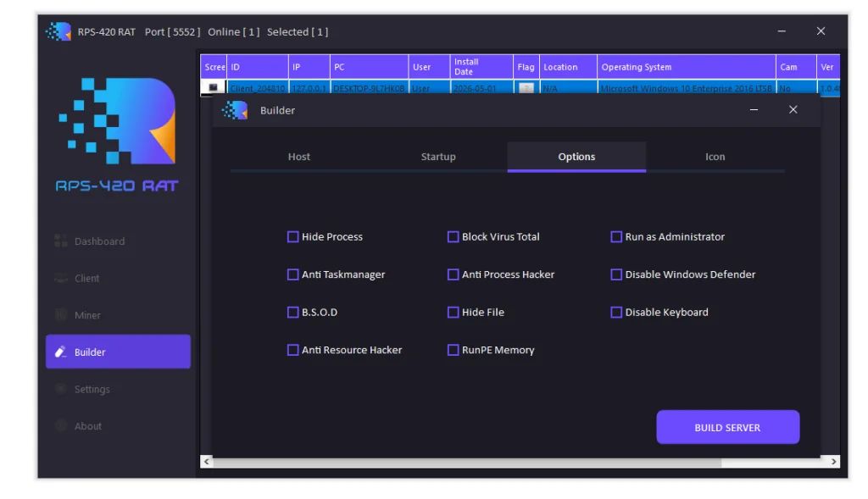868x499 pixels.
Task: Toggle the Disable Windows Defender checkbox
Action: point(616,274)
